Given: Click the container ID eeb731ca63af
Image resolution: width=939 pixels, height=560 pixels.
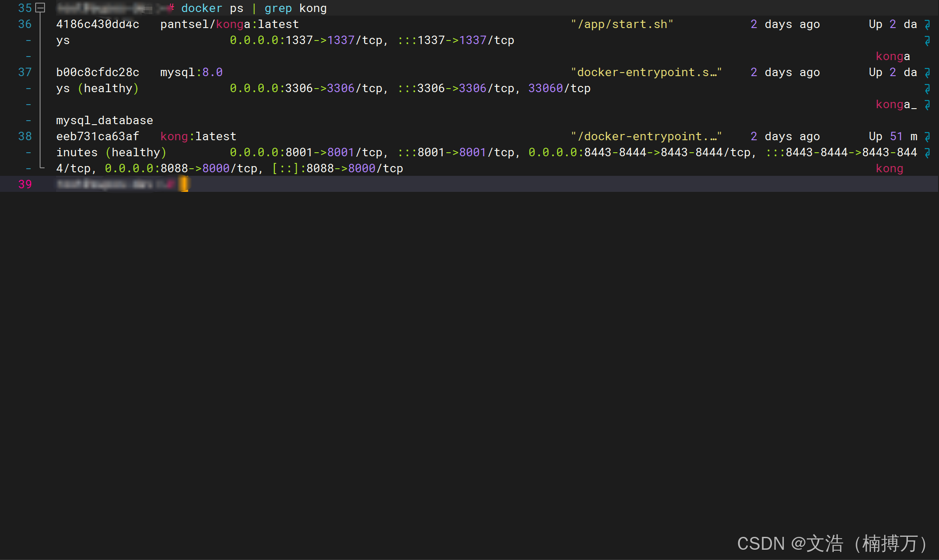Looking at the screenshot, I should point(98,137).
